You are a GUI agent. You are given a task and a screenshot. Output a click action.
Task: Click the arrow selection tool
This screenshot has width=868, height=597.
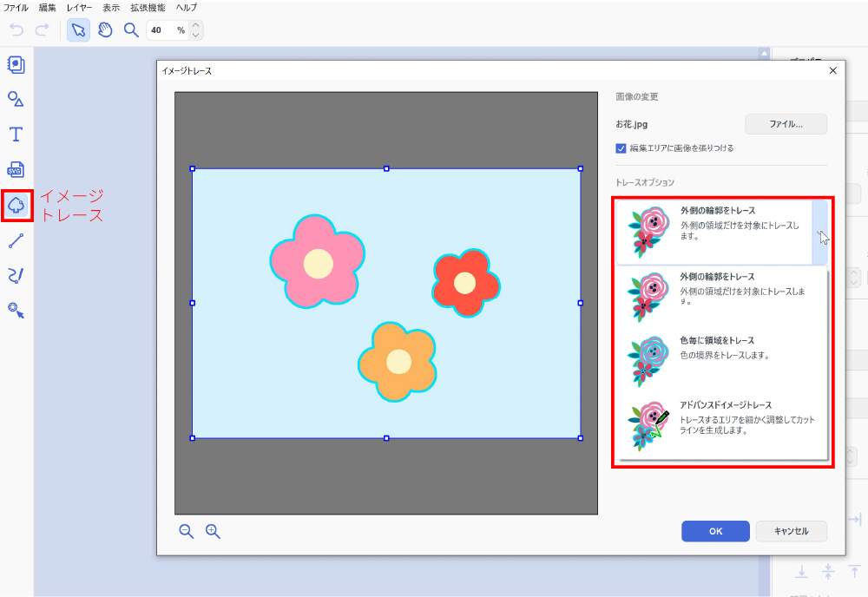click(x=78, y=30)
